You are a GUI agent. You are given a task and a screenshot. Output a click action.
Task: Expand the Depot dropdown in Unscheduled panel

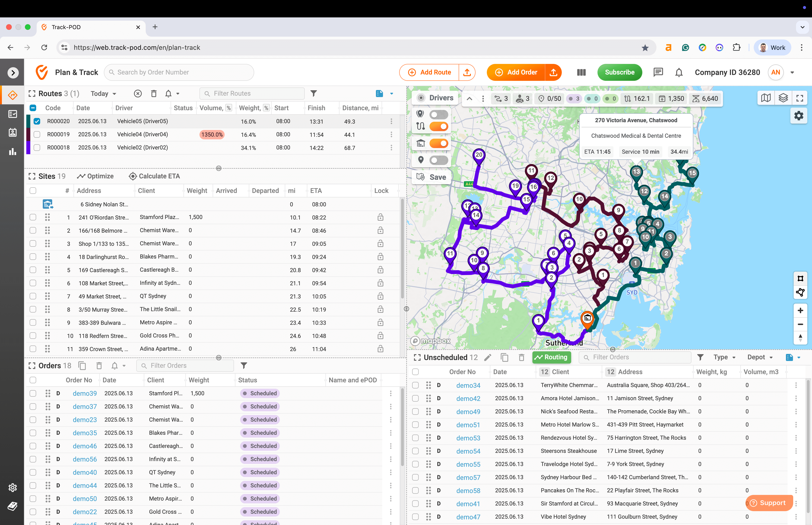760,357
